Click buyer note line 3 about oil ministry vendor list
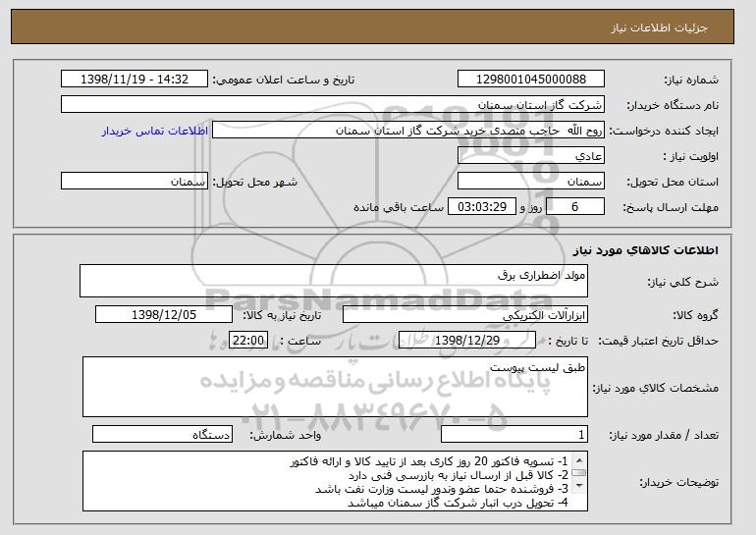This screenshot has height=535, width=756. pos(442,489)
